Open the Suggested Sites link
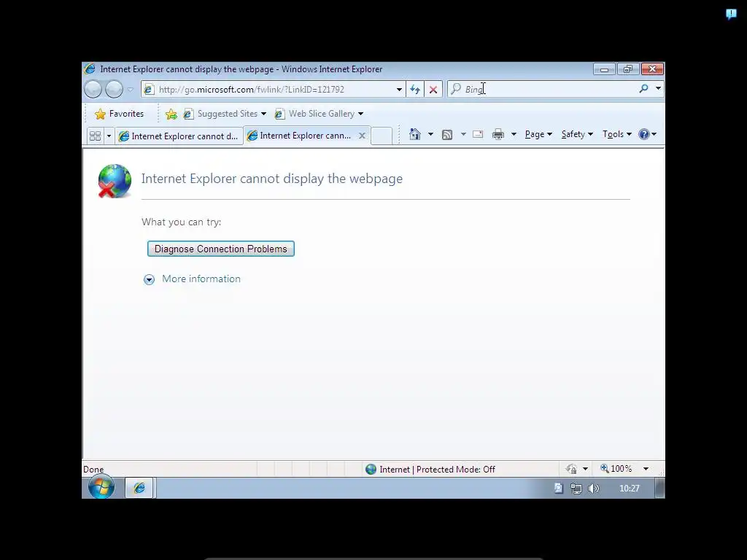The image size is (747, 560). click(x=225, y=114)
